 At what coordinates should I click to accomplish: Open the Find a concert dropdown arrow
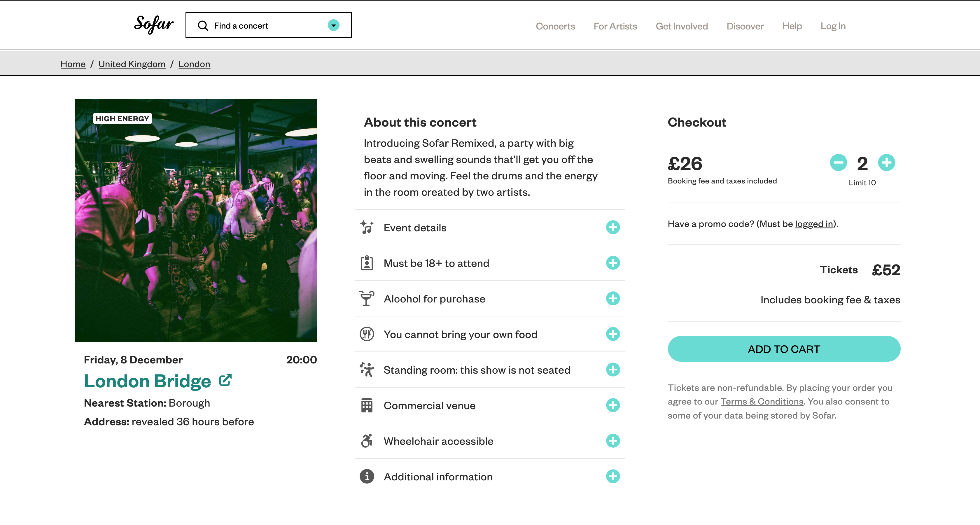click(x=333, y=25)
